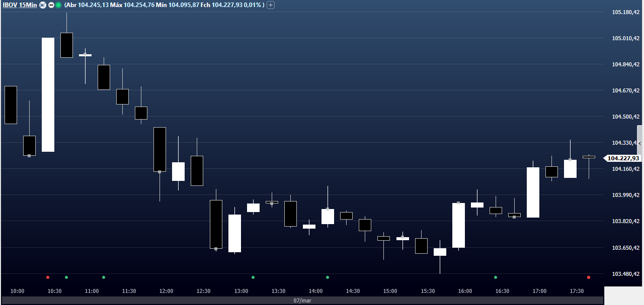Toggle the green status circle in header
Viewport: 644px width, 305px height.
click(x=58, y=5)
